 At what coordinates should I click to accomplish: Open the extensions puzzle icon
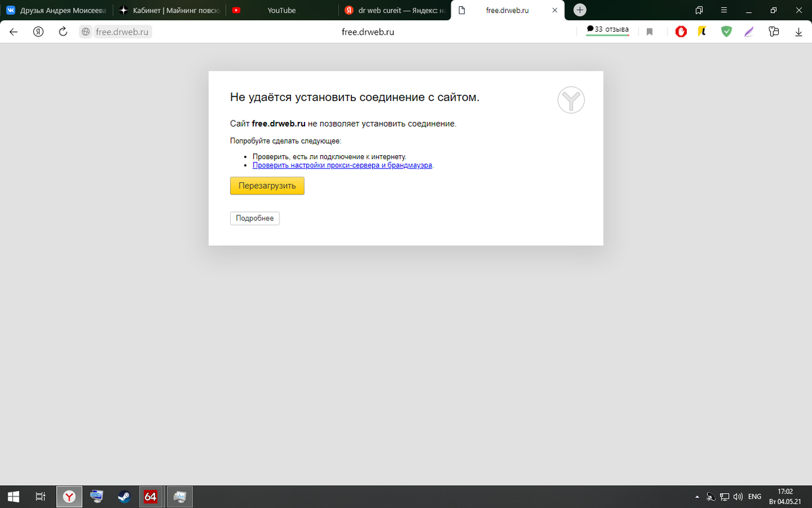click(774, 31)
